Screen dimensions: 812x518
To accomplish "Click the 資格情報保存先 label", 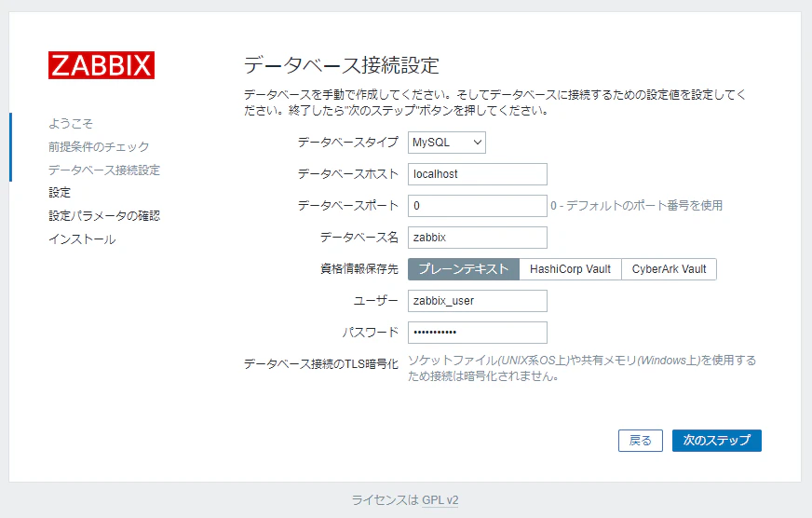I will (x=359, y=269).
